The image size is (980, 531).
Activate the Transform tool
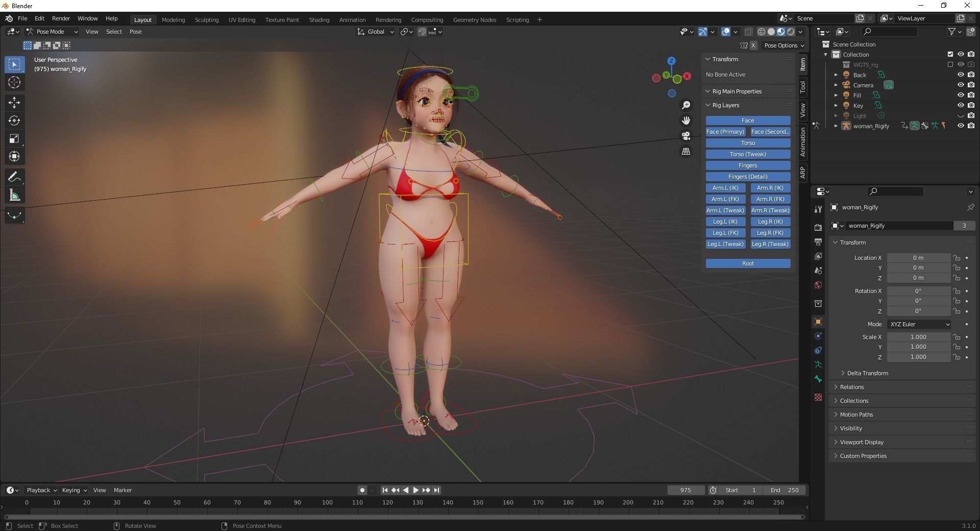click(14, 156)
